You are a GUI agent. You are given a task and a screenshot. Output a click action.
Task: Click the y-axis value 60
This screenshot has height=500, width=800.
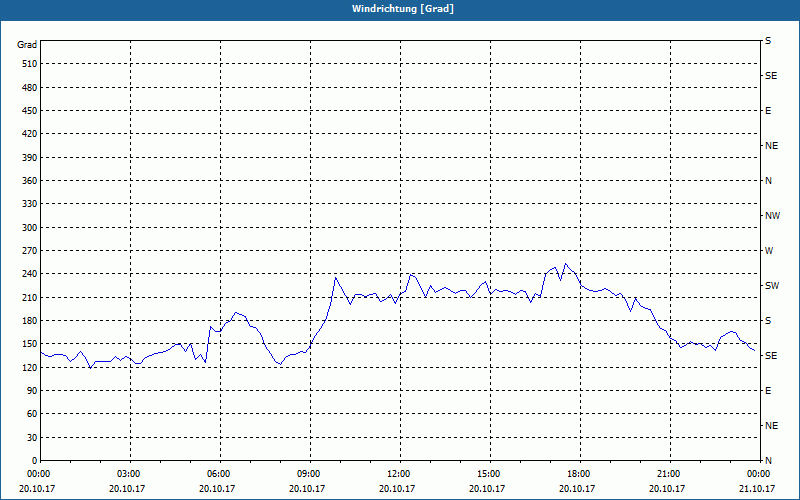coord(32,414)
